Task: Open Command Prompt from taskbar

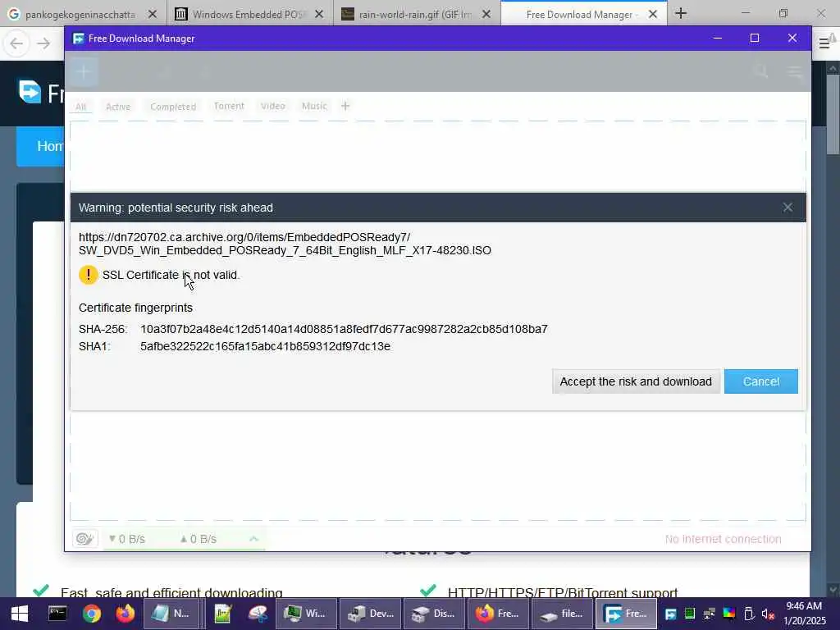Action: pyautogui.click(x=57, y=614)
